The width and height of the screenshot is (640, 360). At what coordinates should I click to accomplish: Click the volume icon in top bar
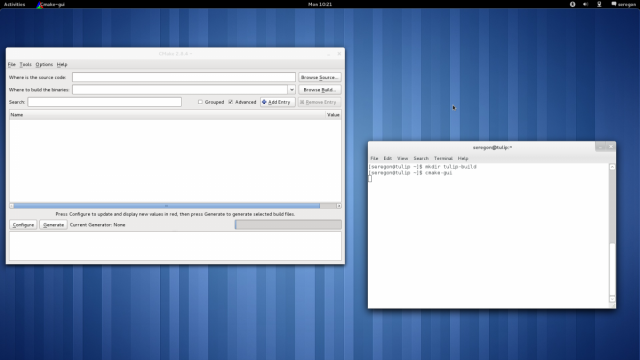pyautogui.click(x=585, y=4)
